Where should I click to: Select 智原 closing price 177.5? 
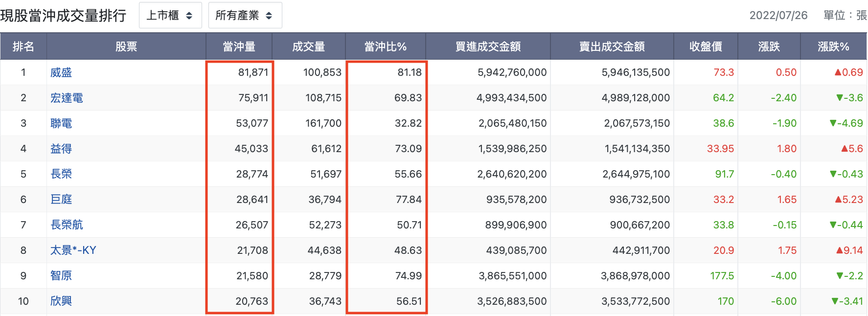(x=722, y=276)
